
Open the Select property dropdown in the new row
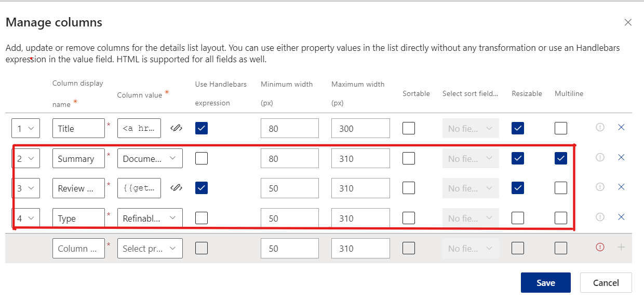[150, 248]
